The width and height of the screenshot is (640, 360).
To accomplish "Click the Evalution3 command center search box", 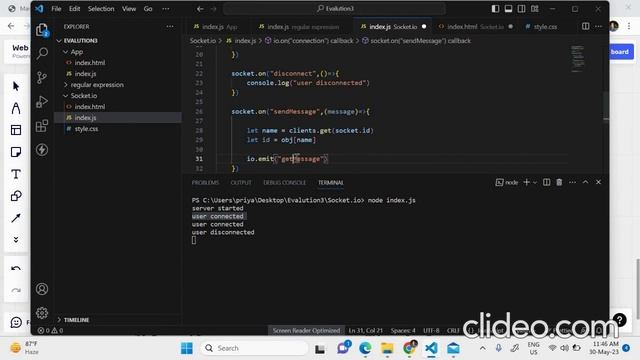I will 335,9.
